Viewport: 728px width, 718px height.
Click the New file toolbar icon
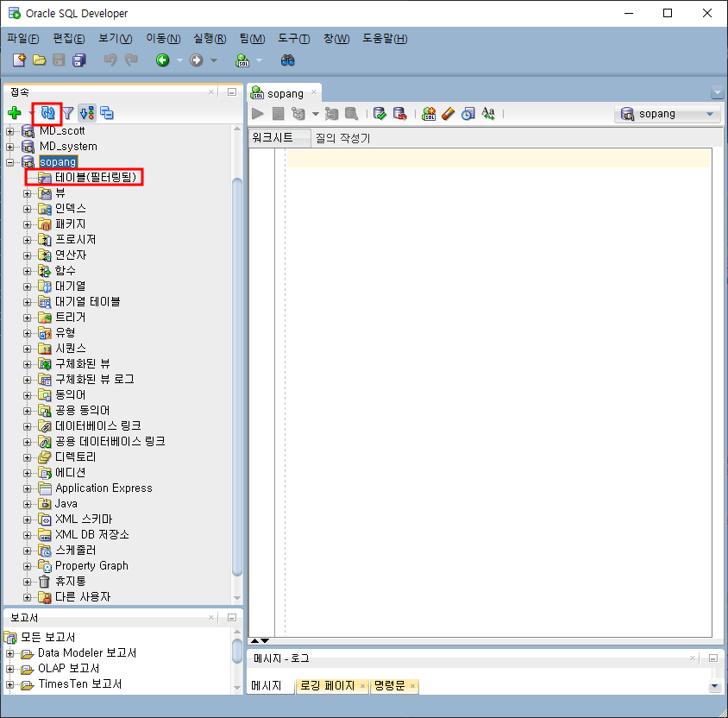[x=20, y=60]
